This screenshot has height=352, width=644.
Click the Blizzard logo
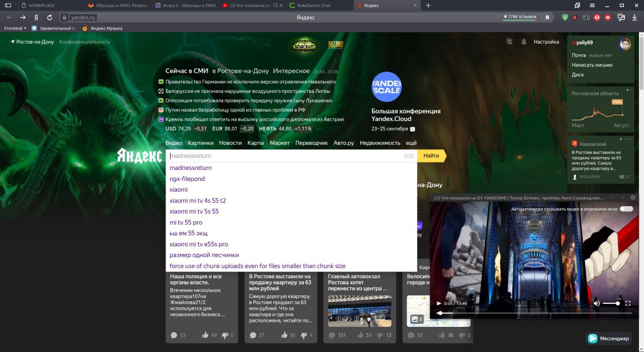coord(336,45)
